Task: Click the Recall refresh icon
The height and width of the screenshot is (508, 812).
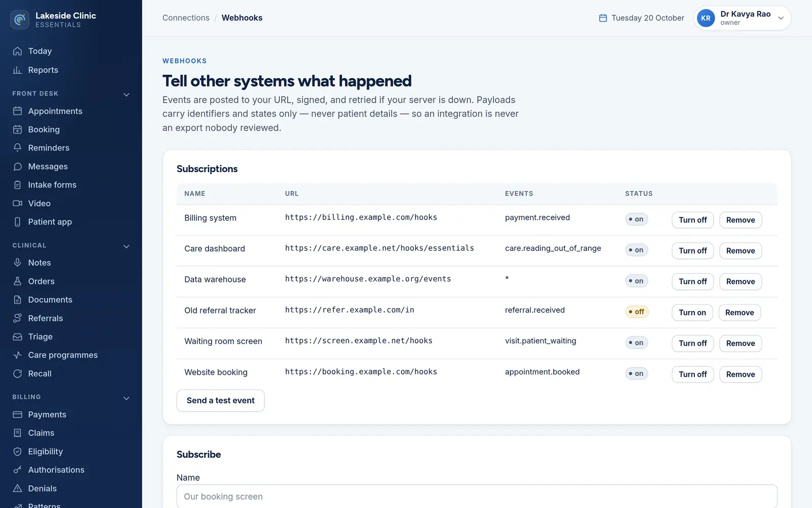Action: [x=17, y=374]
